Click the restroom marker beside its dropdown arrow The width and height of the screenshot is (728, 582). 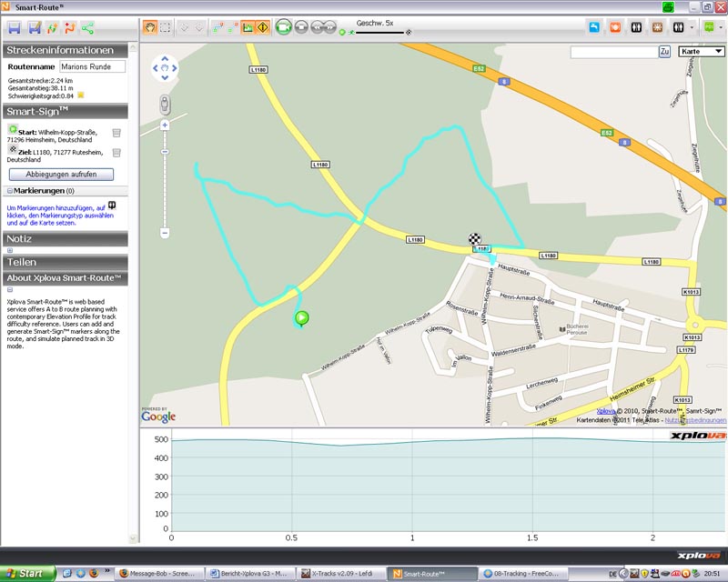tap(678, 27)
